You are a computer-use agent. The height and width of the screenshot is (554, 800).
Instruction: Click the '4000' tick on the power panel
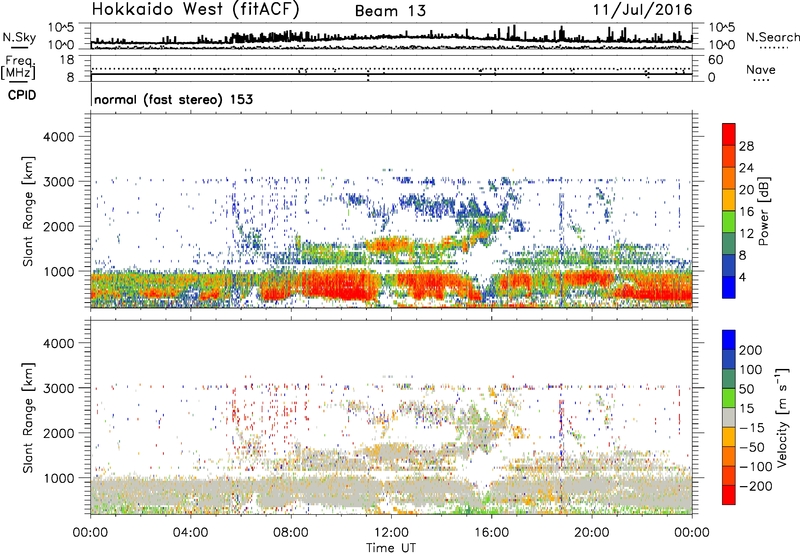[59, 137]
